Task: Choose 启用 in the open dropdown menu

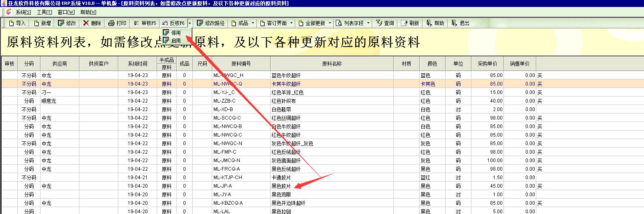Action: click(176, 41)
